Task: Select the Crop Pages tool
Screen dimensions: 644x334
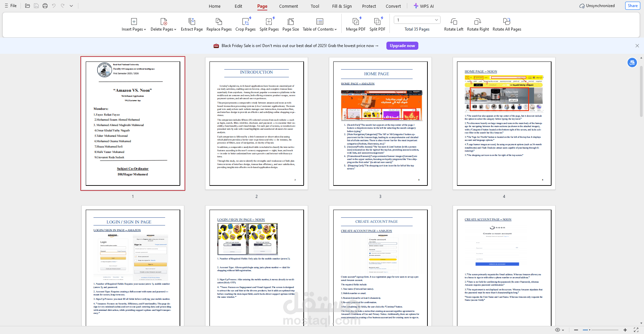Action: coord(245,25)
